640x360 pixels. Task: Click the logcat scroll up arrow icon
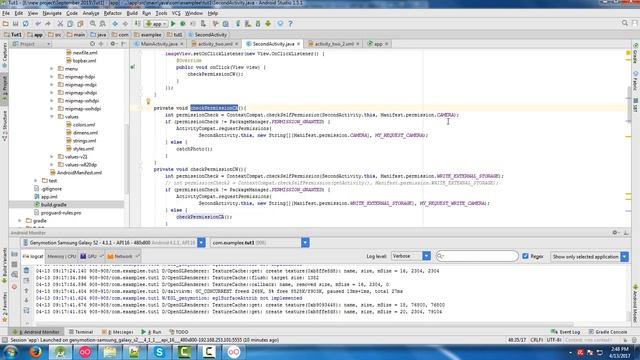pyautogui.click(x=26, y=290)
